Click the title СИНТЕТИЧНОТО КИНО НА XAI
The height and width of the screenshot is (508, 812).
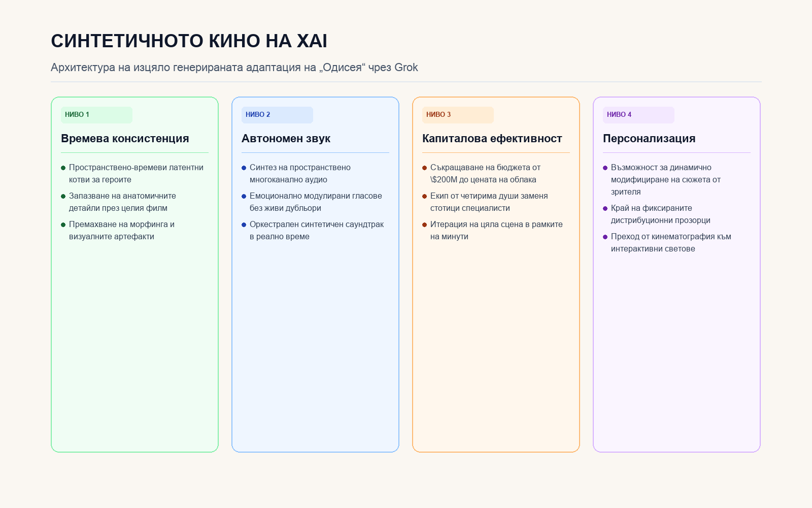[x=189, y=41]
